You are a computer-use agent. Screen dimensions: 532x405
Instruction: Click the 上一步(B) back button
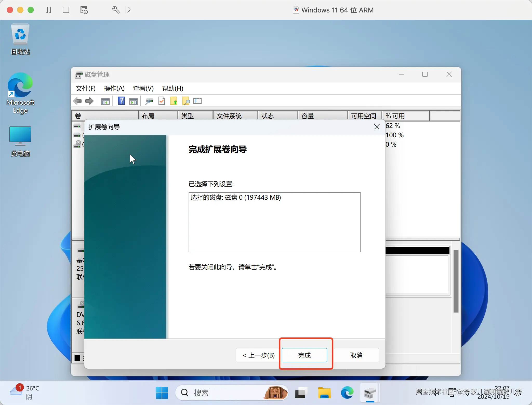pyautogui.click(x=258, y=355)
